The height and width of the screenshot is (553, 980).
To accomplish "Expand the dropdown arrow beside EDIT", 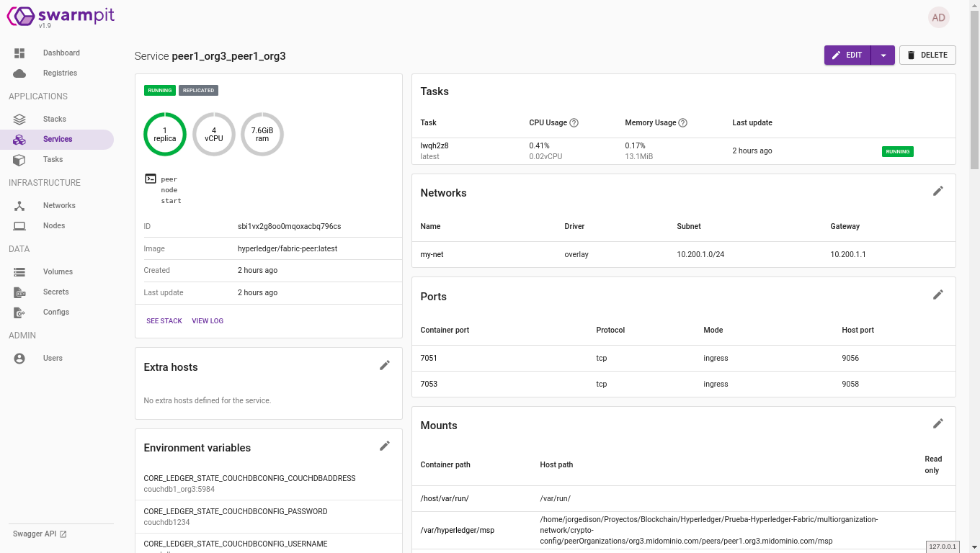I will coord(883,55).
